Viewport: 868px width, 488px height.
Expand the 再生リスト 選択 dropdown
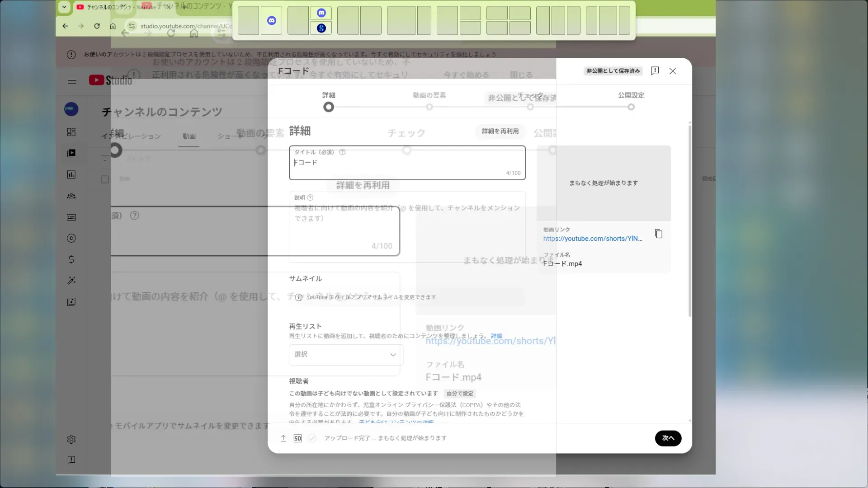coord(346,355)
